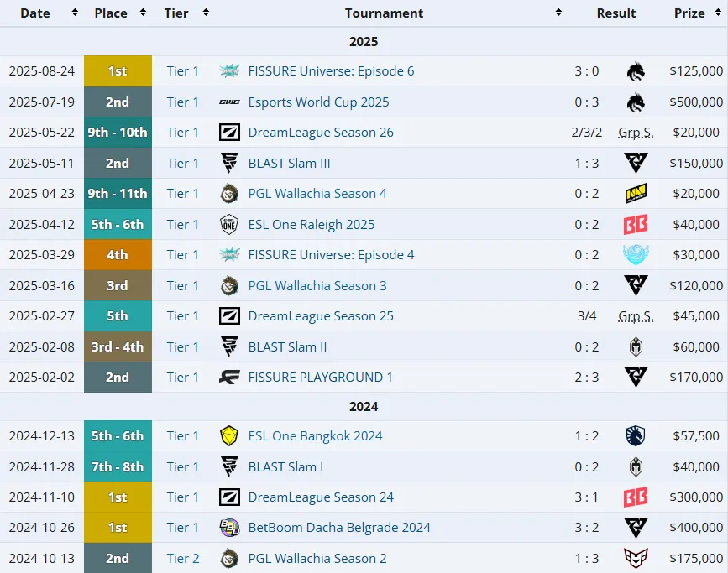Click the Grp S. result in DreamLeague Season 25 row
This screenshot has height=573, width=728.
(636, 316)
